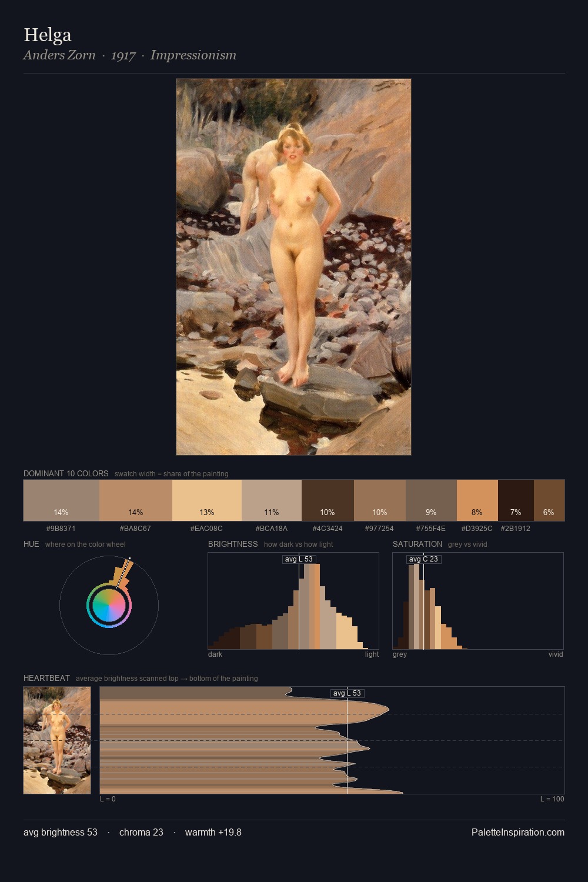Click the year '1917'
Viewport: 588px width, 882px height.
tap(123, 55)
